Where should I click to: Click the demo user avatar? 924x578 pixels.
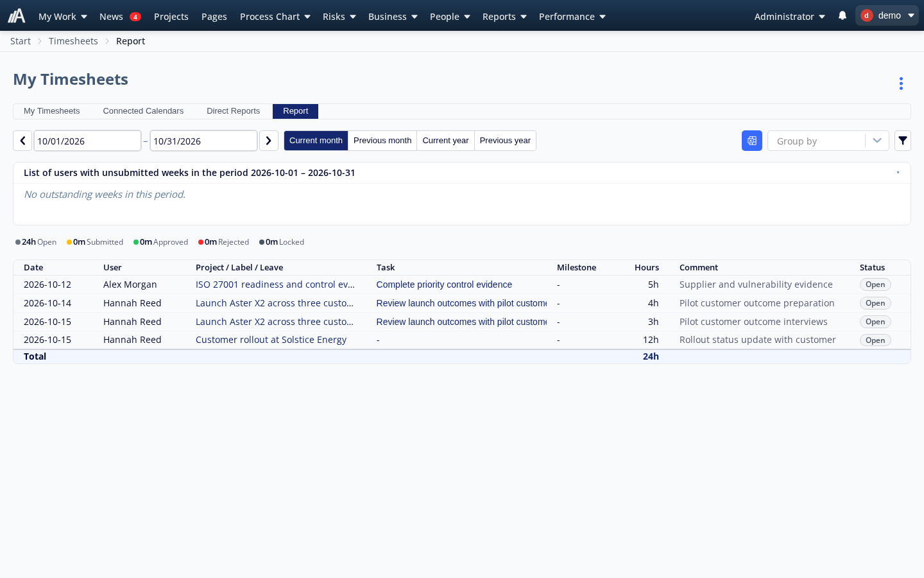pyautogui.click(x=866, y=15)
